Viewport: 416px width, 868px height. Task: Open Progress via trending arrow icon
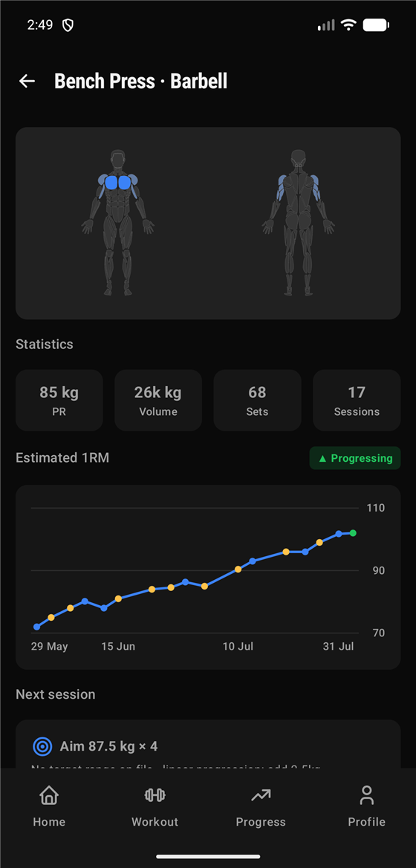(x=260, y=796)
